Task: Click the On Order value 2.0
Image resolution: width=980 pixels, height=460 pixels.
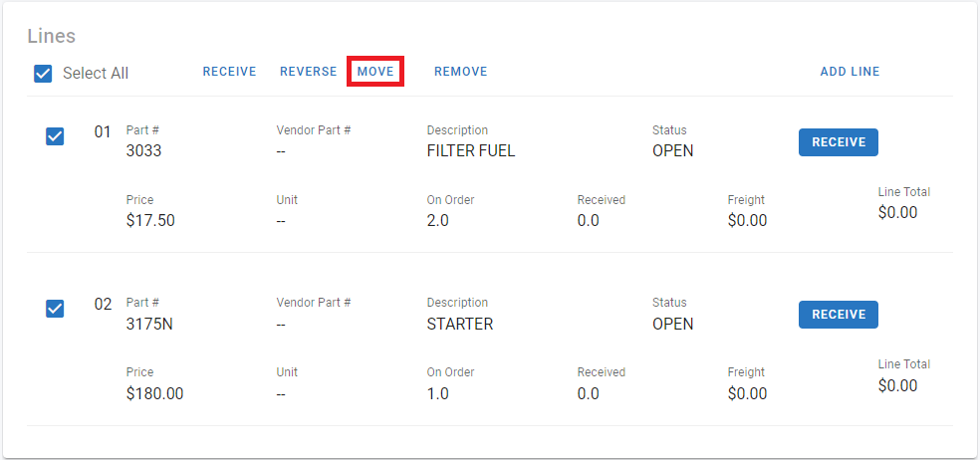Action: coord(437,220)
